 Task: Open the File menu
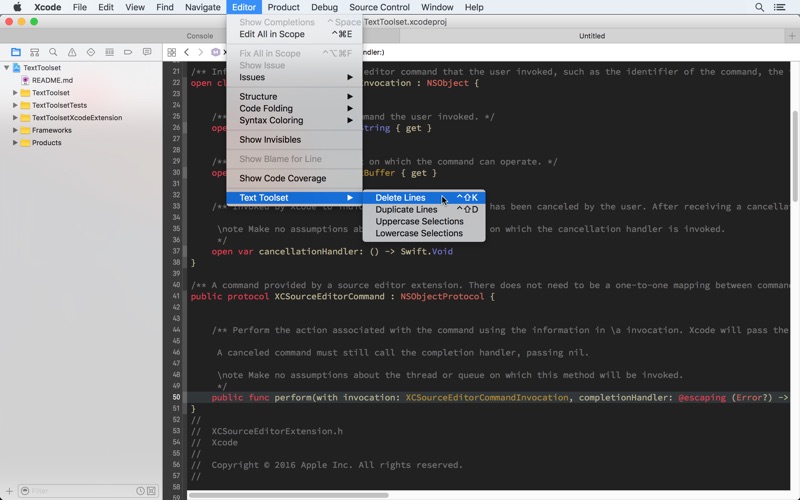[80, 7]
